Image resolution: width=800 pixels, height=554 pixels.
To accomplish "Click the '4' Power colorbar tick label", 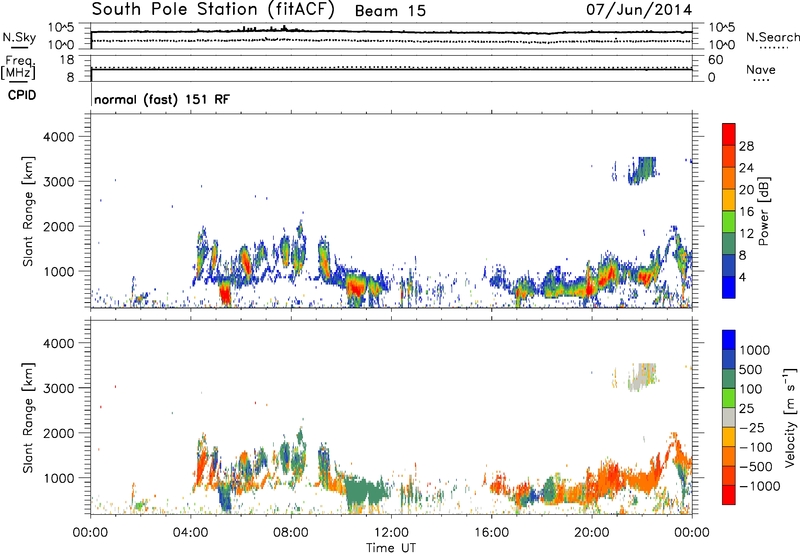I will [x=743, y=277].
